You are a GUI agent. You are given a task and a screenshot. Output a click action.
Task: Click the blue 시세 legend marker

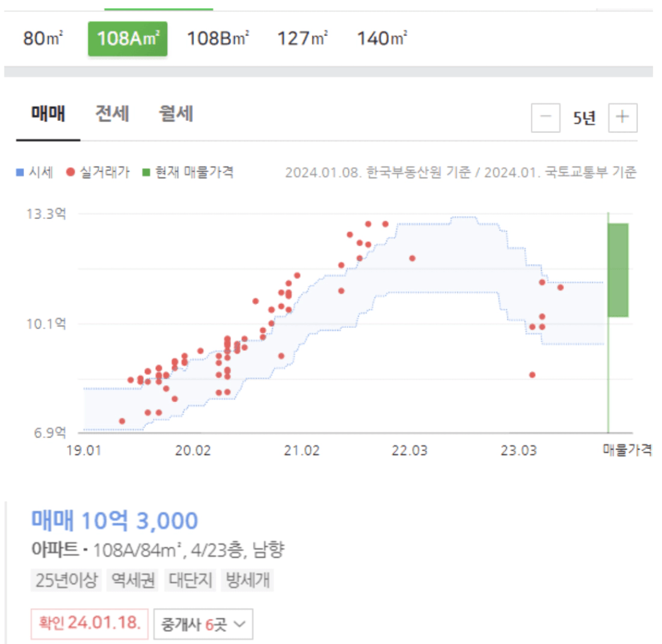[20, 172]
